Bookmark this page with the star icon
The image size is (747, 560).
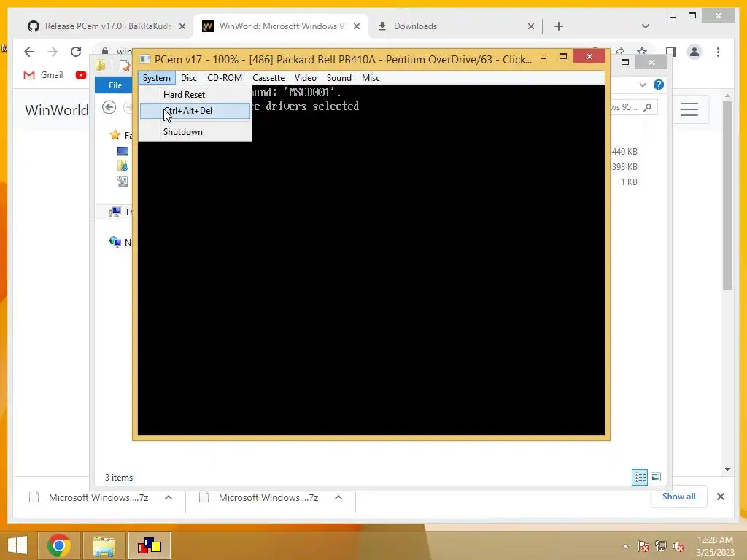(642, 52)
